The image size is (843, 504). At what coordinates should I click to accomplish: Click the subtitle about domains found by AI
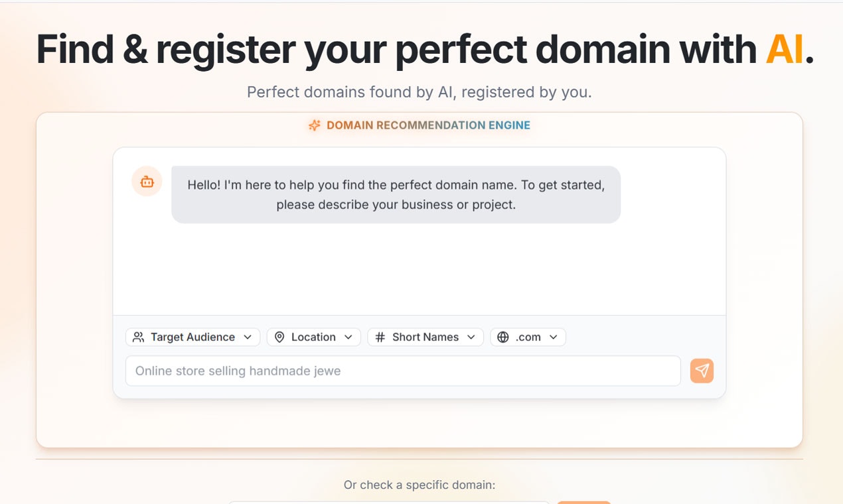[x=420, y=92]
